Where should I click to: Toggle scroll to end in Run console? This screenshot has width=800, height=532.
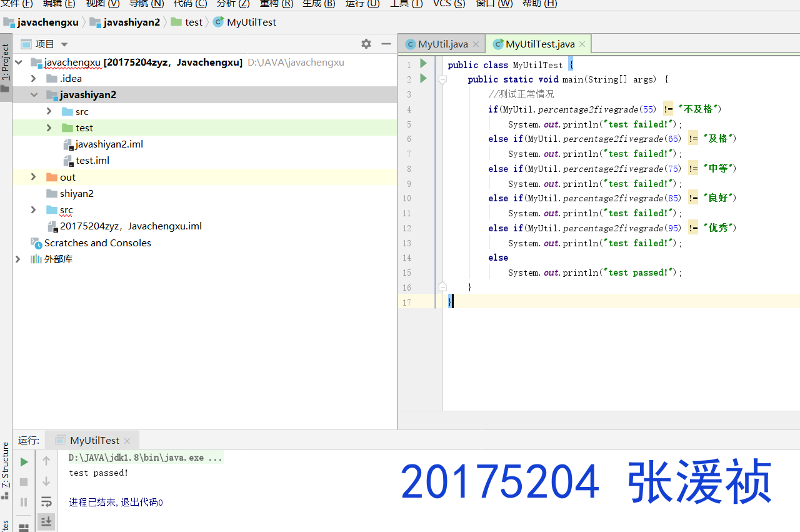click(x=46, y=521)
